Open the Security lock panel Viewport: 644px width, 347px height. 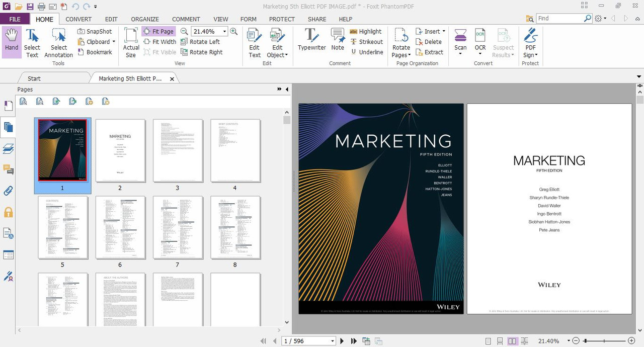point(8,212)
